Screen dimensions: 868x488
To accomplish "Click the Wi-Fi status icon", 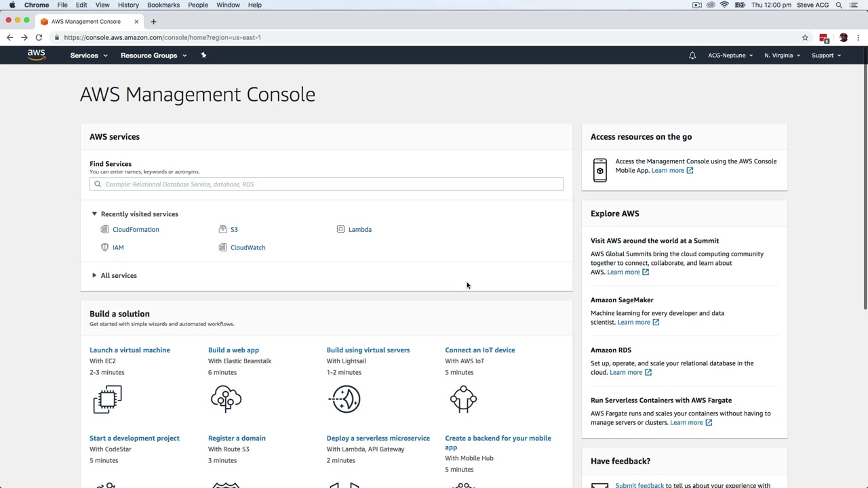I will coord(724,5).
